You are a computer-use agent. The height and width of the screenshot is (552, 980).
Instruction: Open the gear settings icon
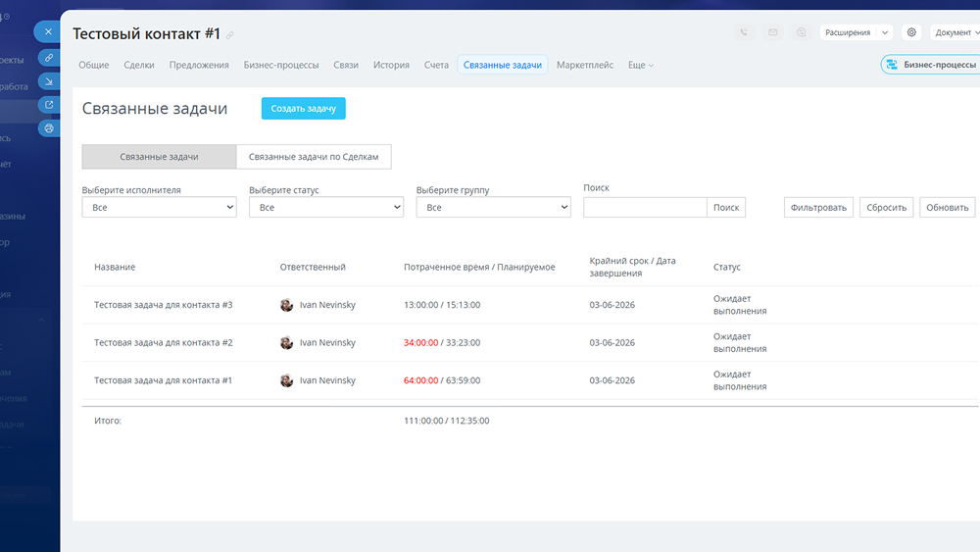[x=911, y=32]
